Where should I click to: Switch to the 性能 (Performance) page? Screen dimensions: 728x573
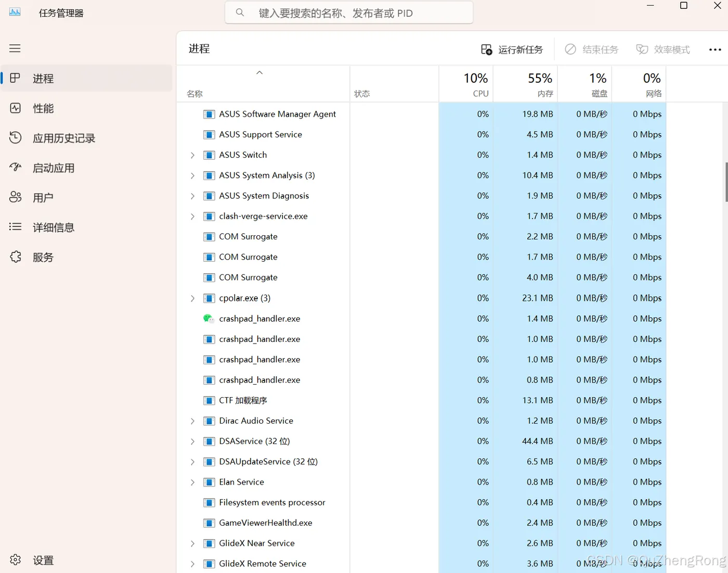[87, 108]
